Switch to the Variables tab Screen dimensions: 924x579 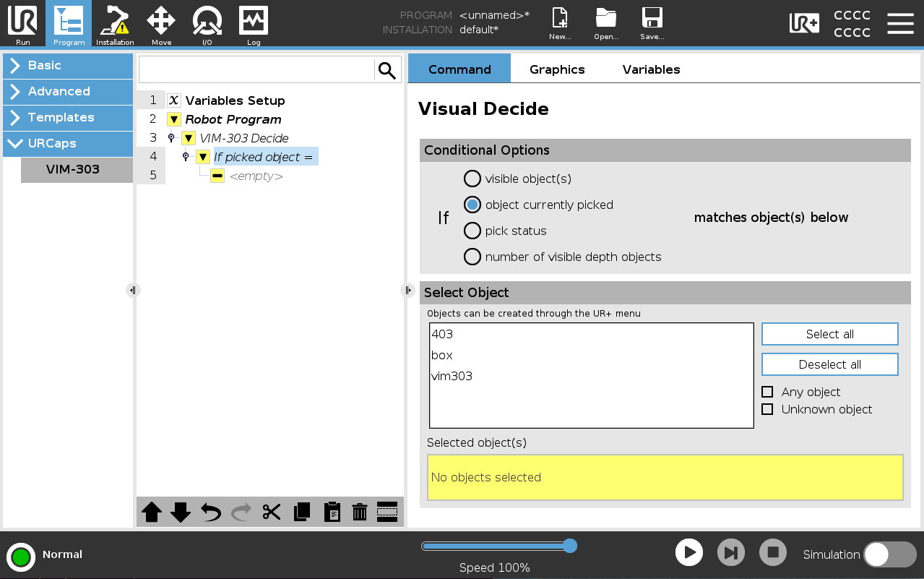click(x=651, y=69)
